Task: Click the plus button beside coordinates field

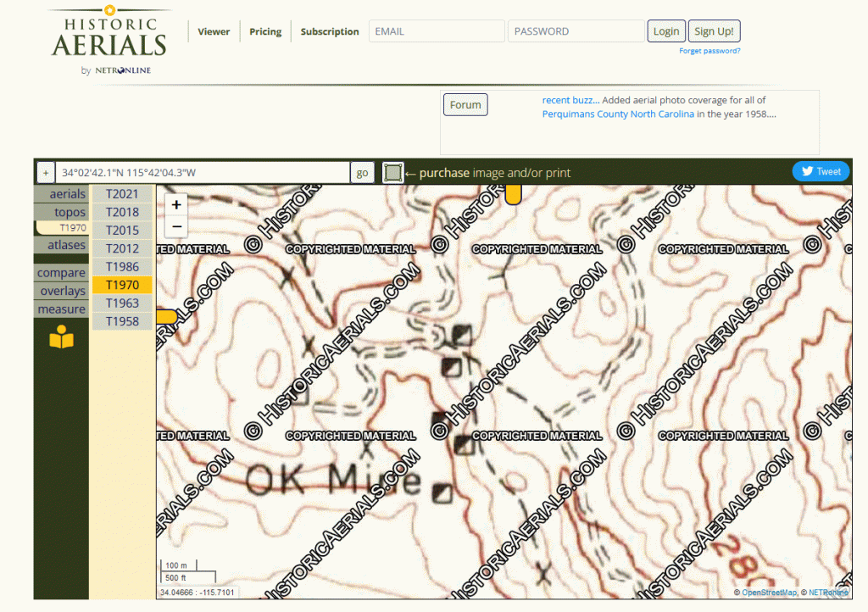Action: click(46, 173)
